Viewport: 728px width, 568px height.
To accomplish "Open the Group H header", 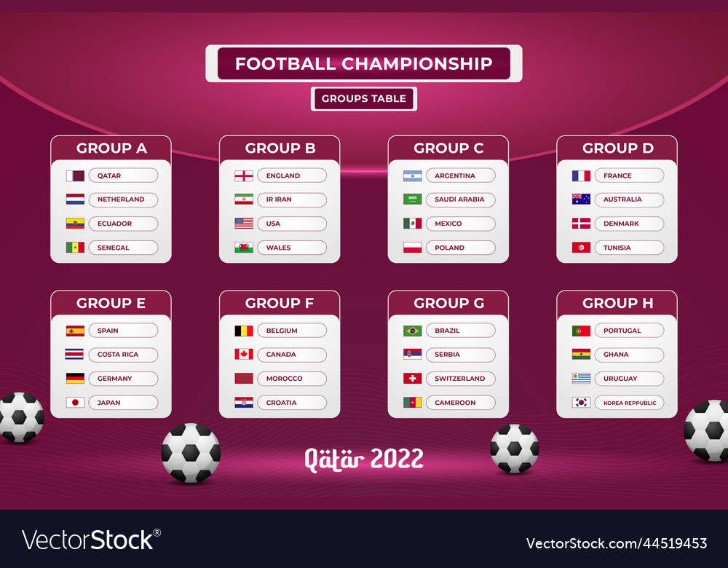I will 617,303.
